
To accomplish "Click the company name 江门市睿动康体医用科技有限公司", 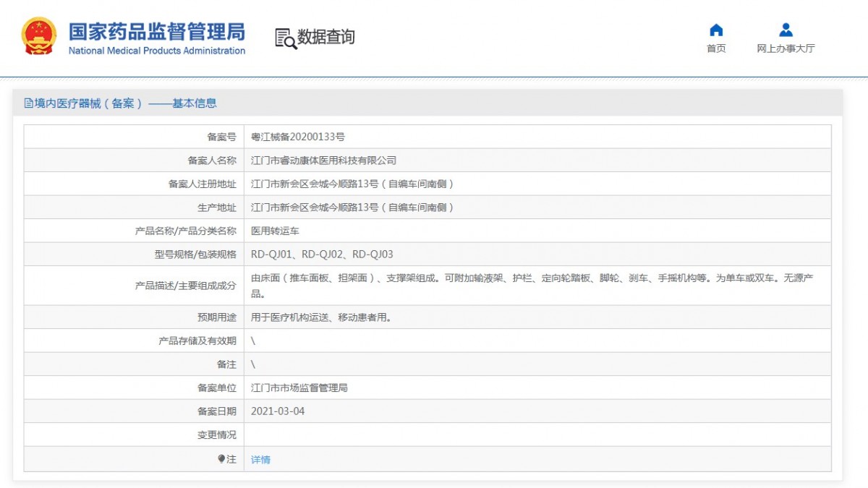I will click(x=323, y=160).
